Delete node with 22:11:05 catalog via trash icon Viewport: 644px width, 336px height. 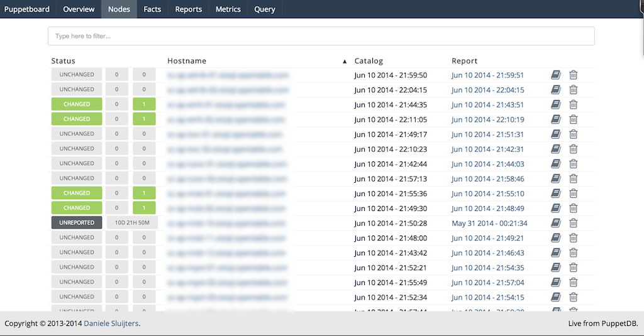(x=574, y=119)
